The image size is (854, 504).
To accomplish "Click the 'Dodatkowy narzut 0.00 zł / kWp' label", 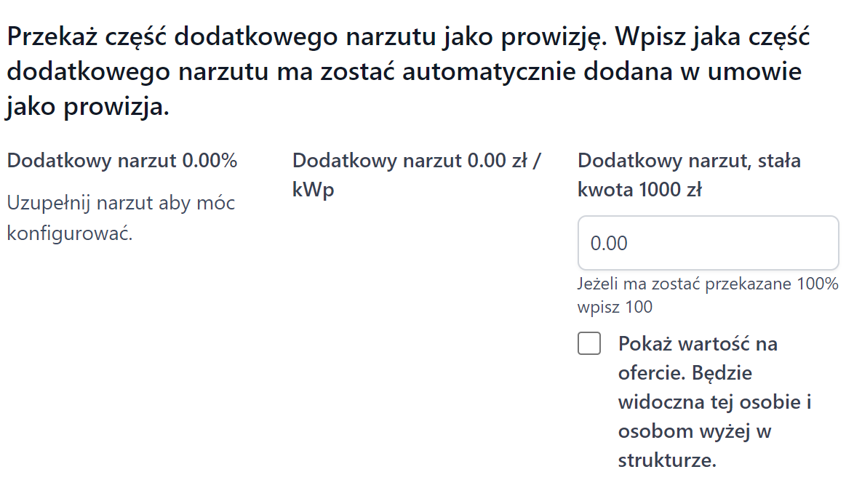I will point(416,161).
